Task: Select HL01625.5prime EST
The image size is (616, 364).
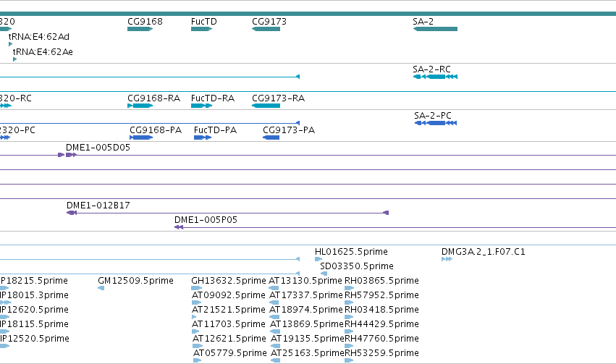Action: [x=318, y=259]
